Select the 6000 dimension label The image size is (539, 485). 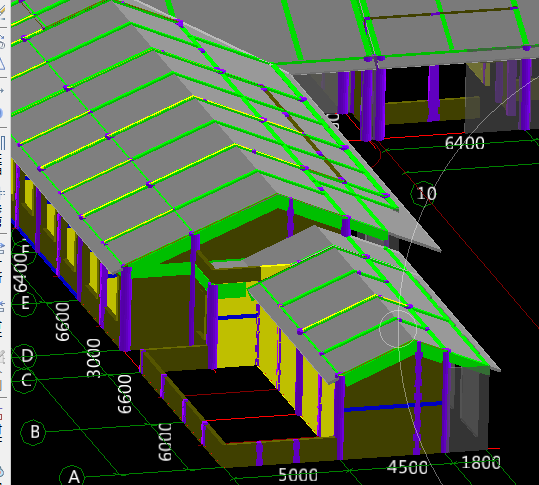[x=165, y=442]
